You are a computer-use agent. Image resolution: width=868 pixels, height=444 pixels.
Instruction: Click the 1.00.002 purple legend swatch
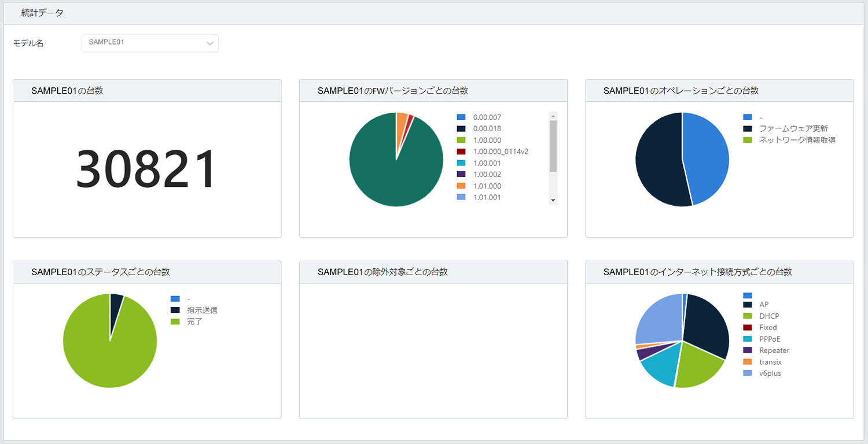(x=461, y=174)
